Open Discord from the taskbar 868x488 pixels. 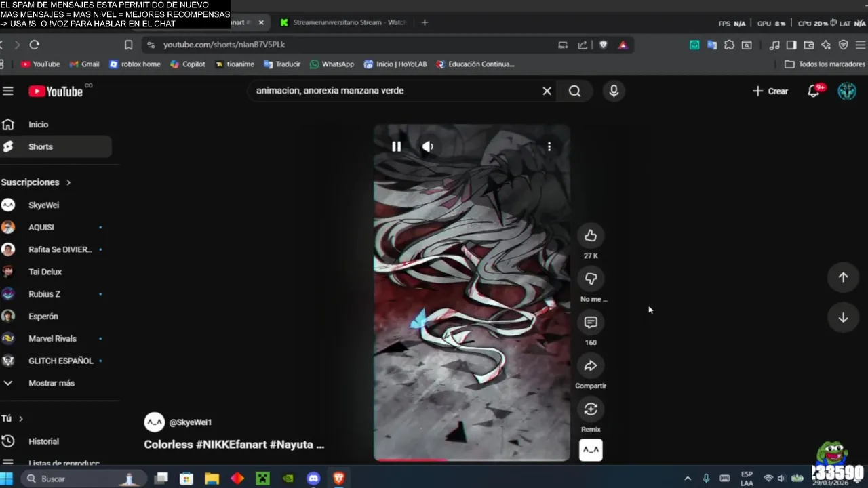tap(313, 479)
